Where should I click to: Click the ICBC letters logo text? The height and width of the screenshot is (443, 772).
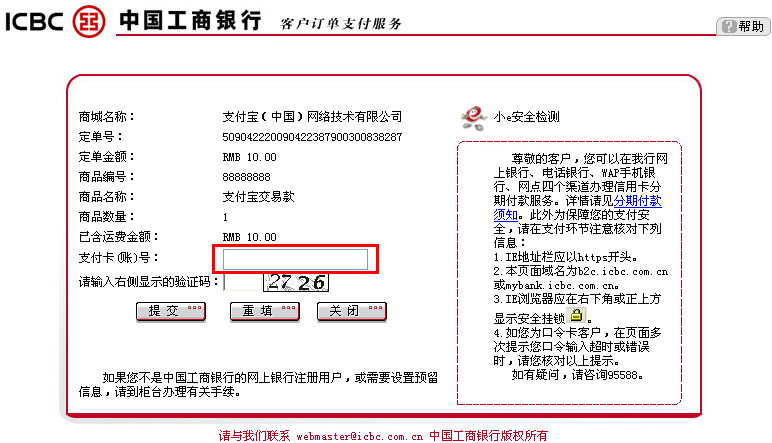[x=34, y=22]
